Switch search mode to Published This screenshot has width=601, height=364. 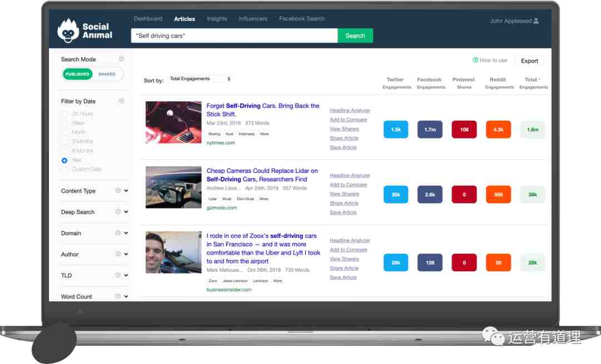[x=77, y=74]
